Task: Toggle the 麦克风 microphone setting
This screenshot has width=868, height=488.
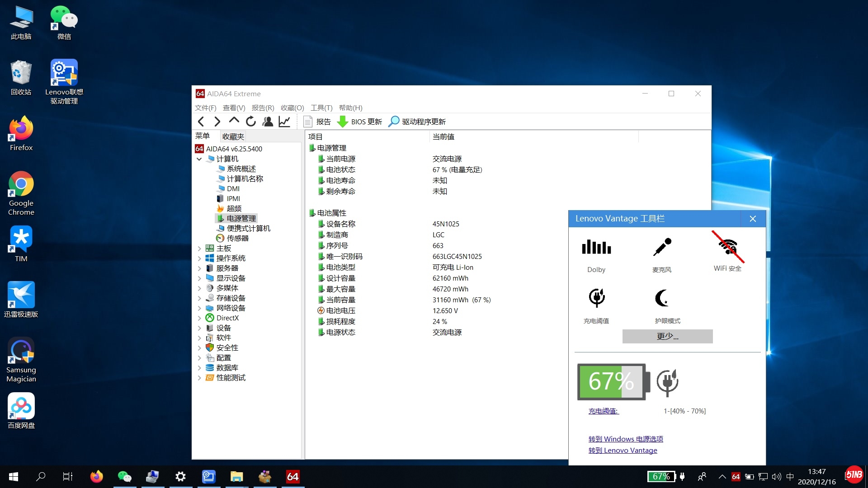Action: pyautogui.click(x=662, y=248)
